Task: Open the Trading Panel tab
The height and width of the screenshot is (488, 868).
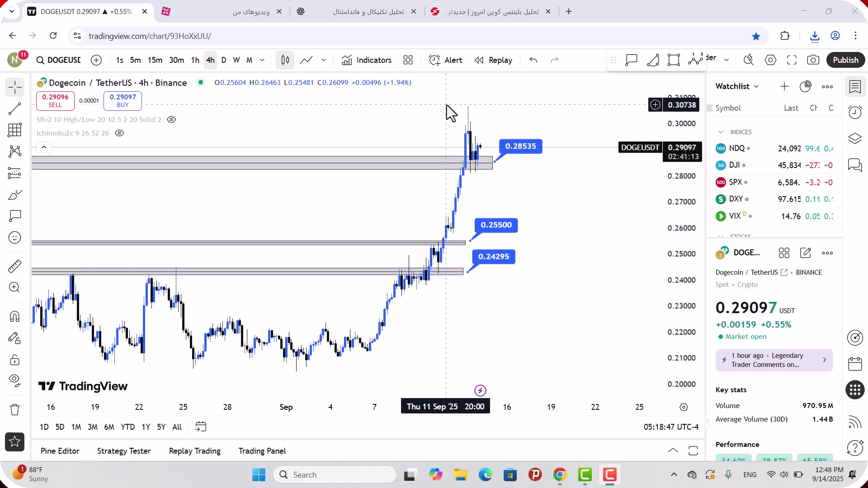Action: [x=262, y=451]
